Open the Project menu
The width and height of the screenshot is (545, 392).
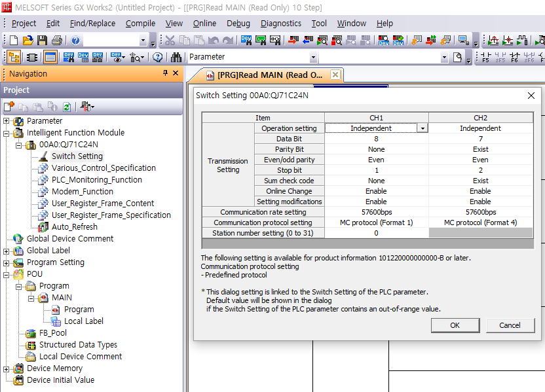click(x=24, y=24)
